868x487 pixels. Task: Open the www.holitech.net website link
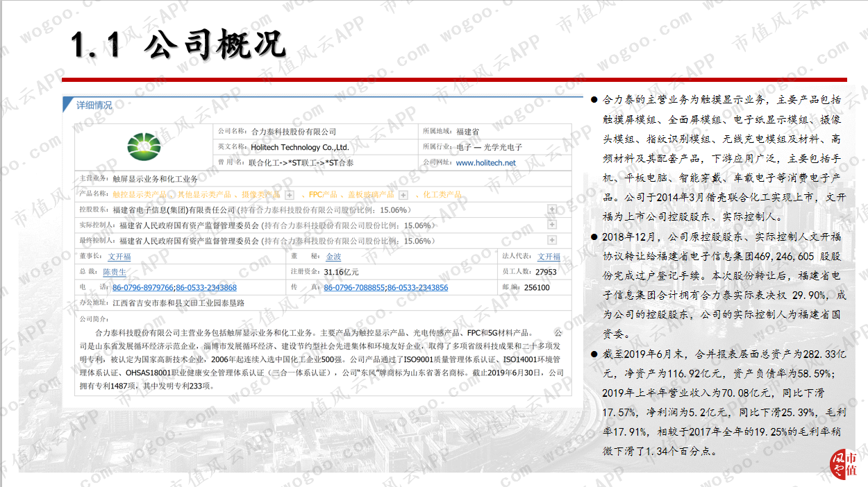pyautogui.click(x=486, y=163)
